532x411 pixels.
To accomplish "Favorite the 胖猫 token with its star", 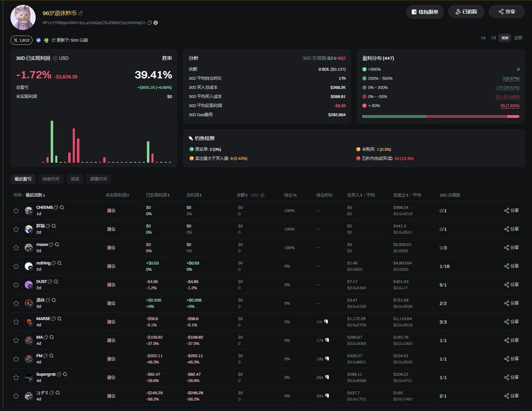I will tap(16, 229).
